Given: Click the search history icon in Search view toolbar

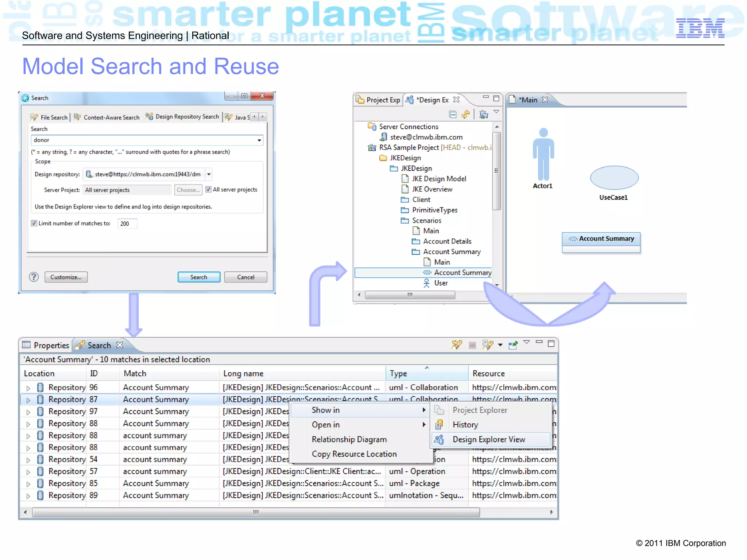Looking at the screenshot, I should 488,345.
